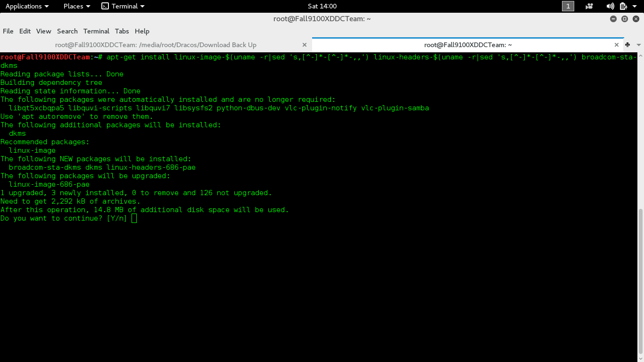
Task: Open the Edit menu
Action: (25, 31)
